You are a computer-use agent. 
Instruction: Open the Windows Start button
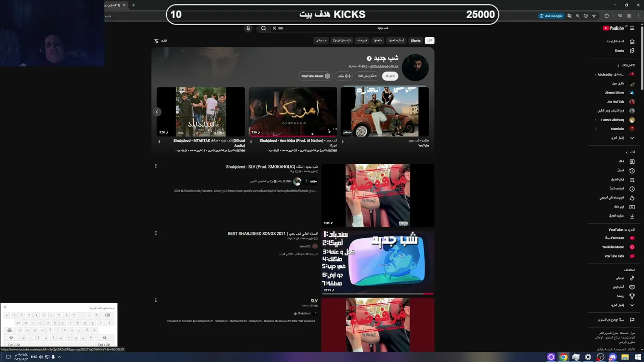pyautogui.click(x=637, y=357)
